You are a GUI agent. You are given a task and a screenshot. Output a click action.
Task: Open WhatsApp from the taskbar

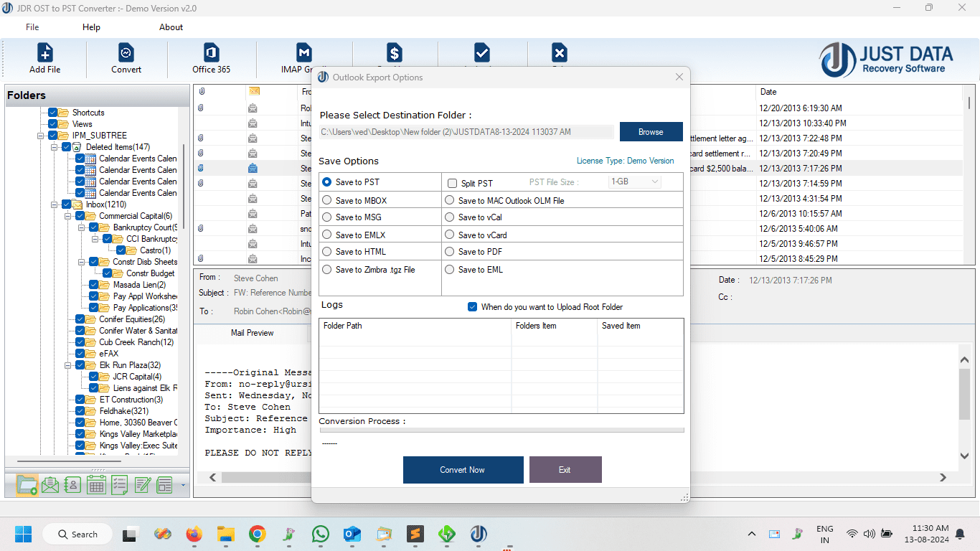coord(320,534)
